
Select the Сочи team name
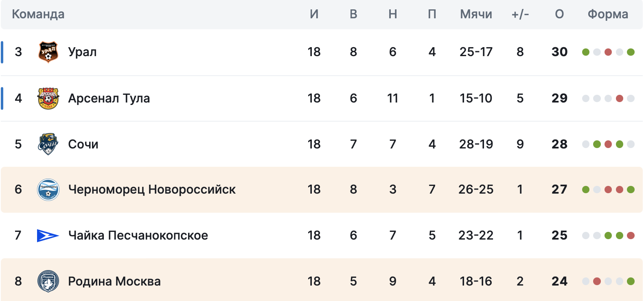point(83,144)
